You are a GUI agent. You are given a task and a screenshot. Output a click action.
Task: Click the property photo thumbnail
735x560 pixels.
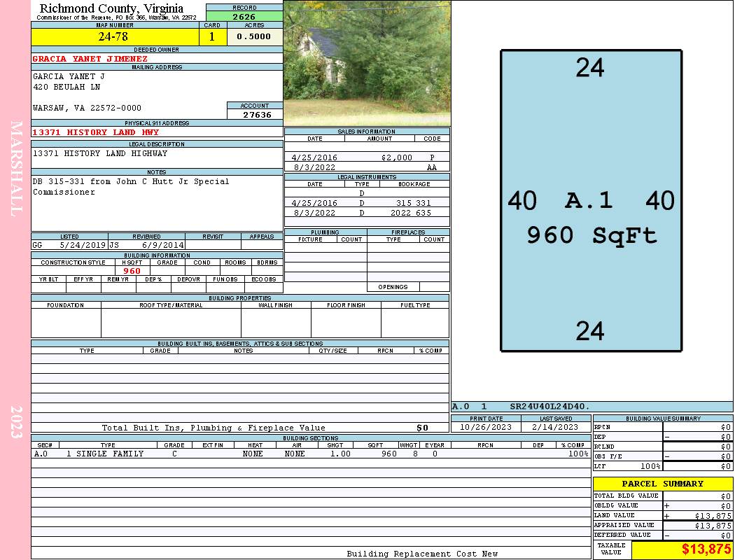[366, 63]
